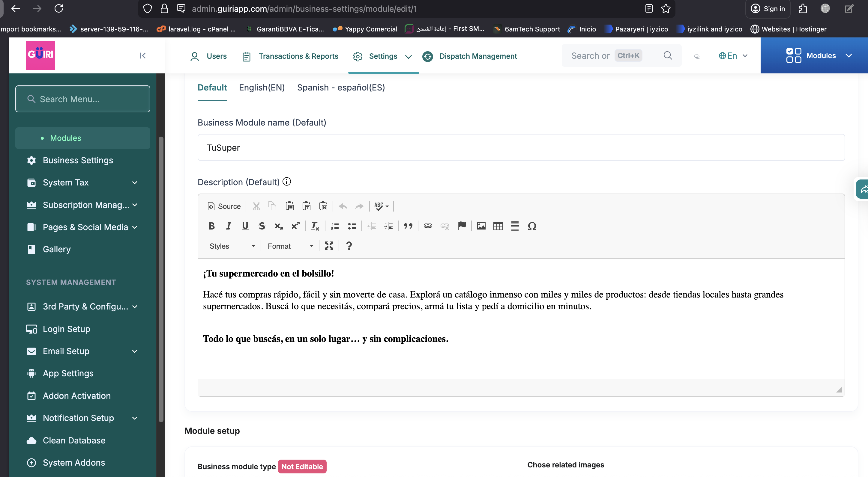Insert special character using Omega icon
Viewport: 868px width, 477px height.
pyautogui.click(x=532, y=226)
